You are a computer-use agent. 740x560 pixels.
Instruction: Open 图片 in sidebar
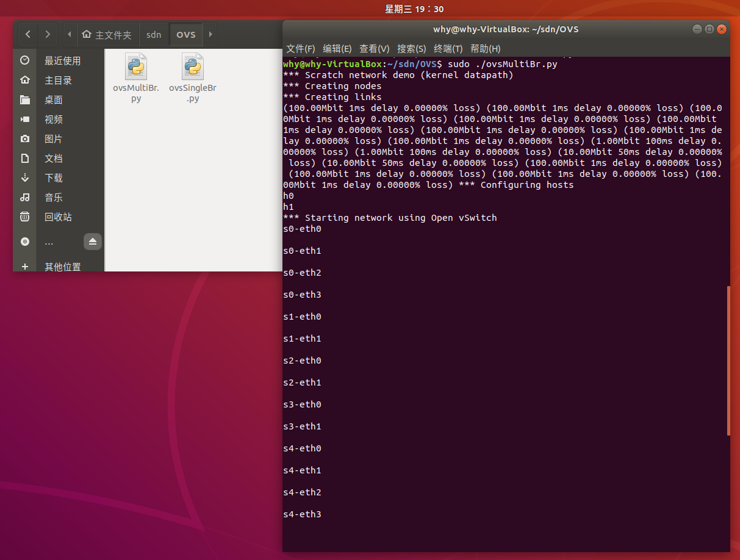click(x=53, y=139)
